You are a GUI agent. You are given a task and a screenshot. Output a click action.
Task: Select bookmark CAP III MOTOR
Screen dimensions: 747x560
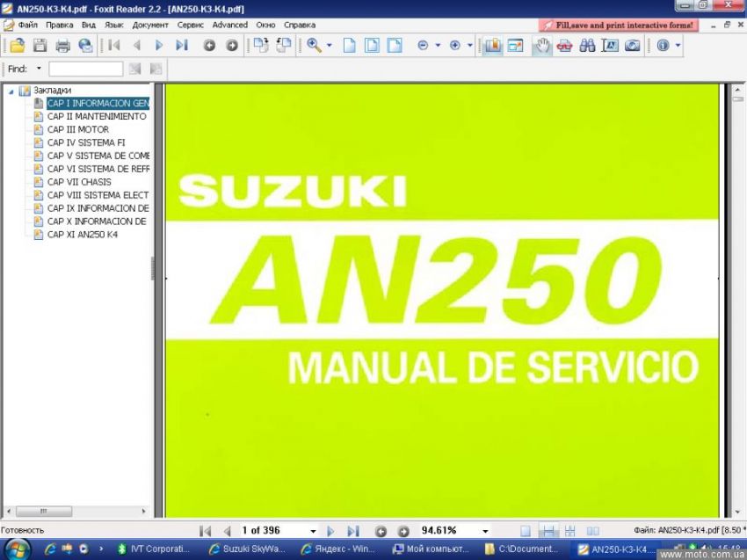coord(78,129)
